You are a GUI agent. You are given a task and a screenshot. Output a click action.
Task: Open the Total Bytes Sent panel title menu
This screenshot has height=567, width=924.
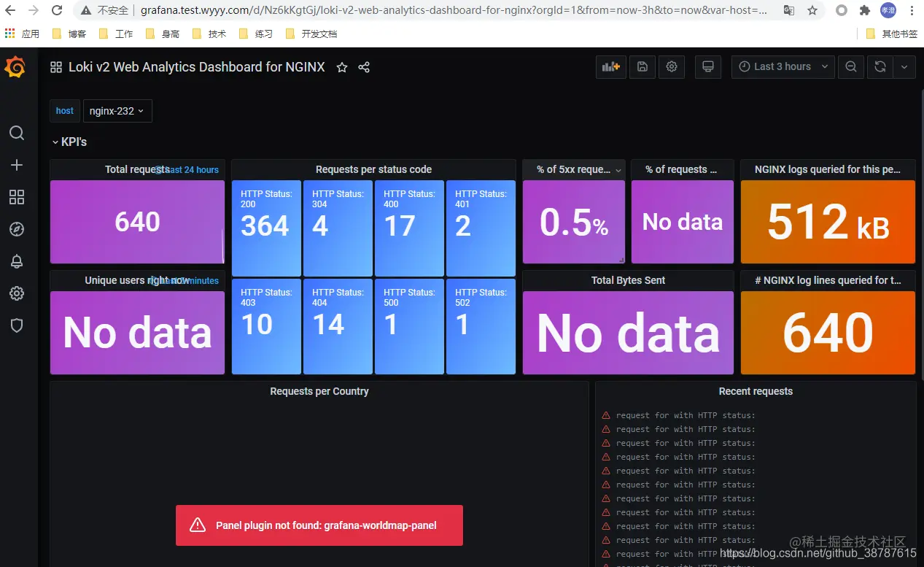628,280
